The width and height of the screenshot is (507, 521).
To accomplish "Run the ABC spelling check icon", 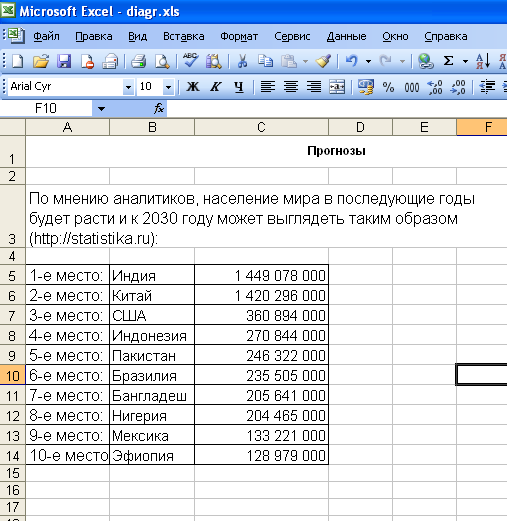I will pos(191,61).
